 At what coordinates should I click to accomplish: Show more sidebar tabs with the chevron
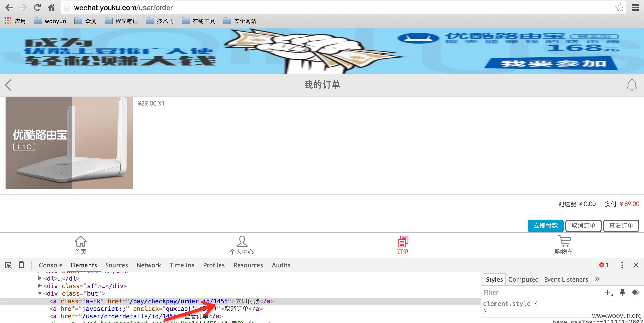pos(597,279)
